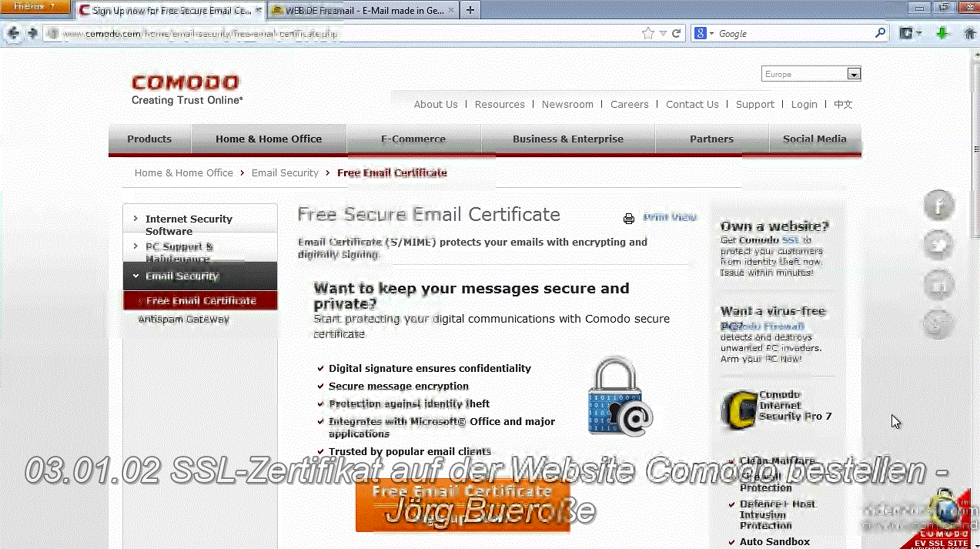Open the Products navigation menu
The height and width of the screenshot is (549, 980).
tap(149, 139)
